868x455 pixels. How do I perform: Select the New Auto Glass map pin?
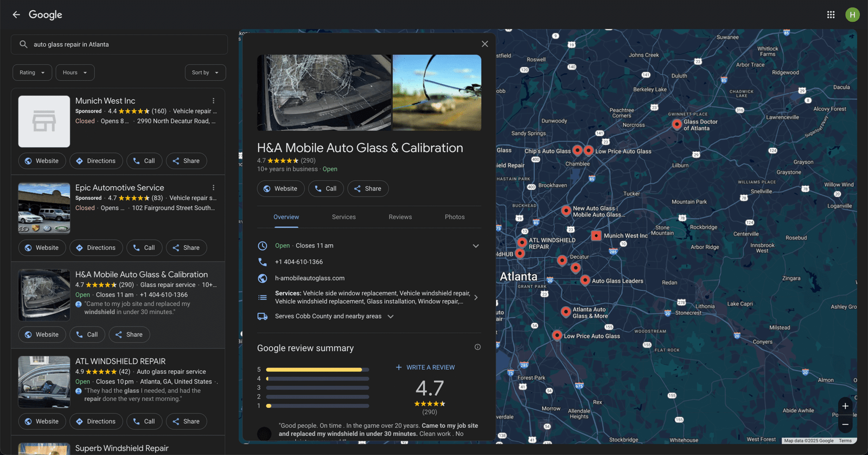pos(566,210)
